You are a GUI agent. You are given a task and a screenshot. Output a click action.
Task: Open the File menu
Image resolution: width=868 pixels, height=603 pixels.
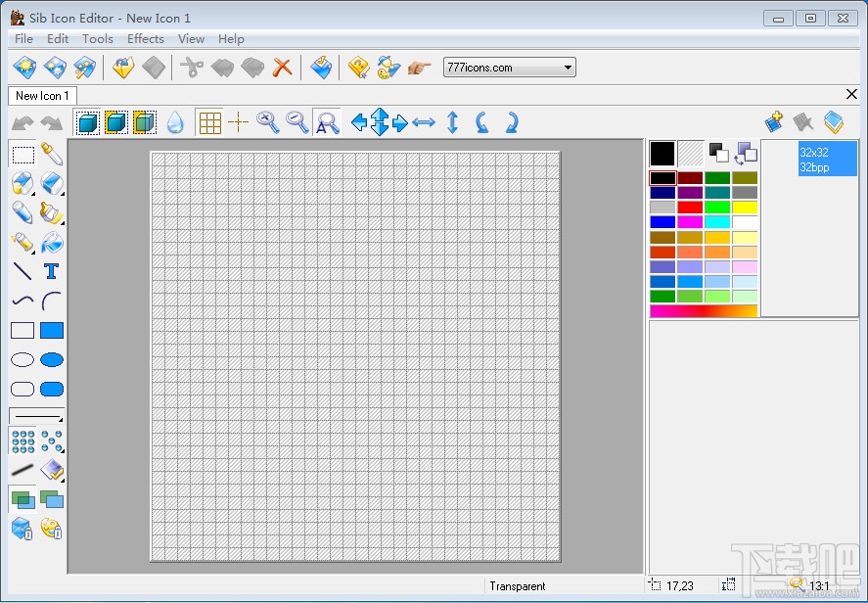point(23,39)
